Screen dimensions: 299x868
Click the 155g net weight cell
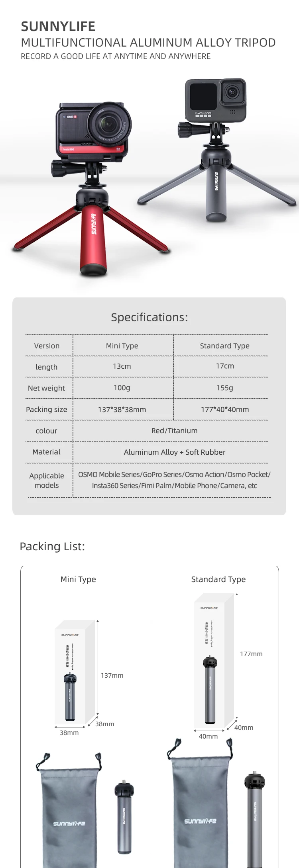pos(224,388)
